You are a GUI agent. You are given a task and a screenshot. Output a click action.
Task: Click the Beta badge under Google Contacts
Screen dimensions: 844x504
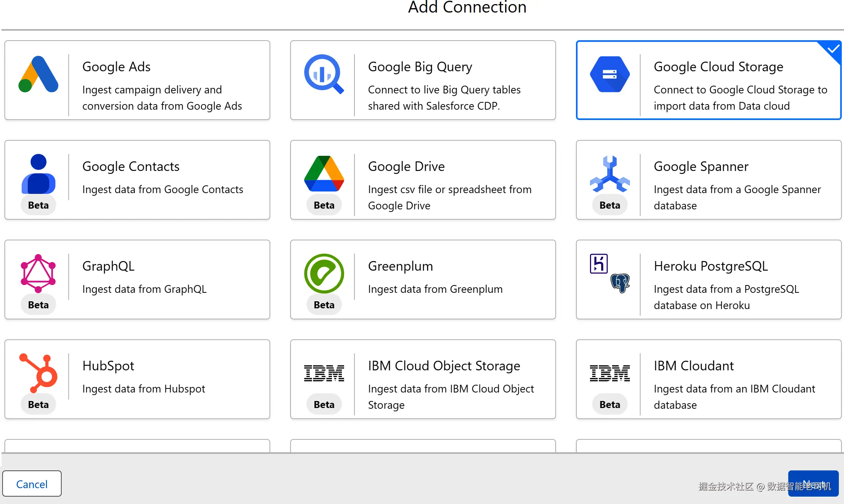pos(38,205)
